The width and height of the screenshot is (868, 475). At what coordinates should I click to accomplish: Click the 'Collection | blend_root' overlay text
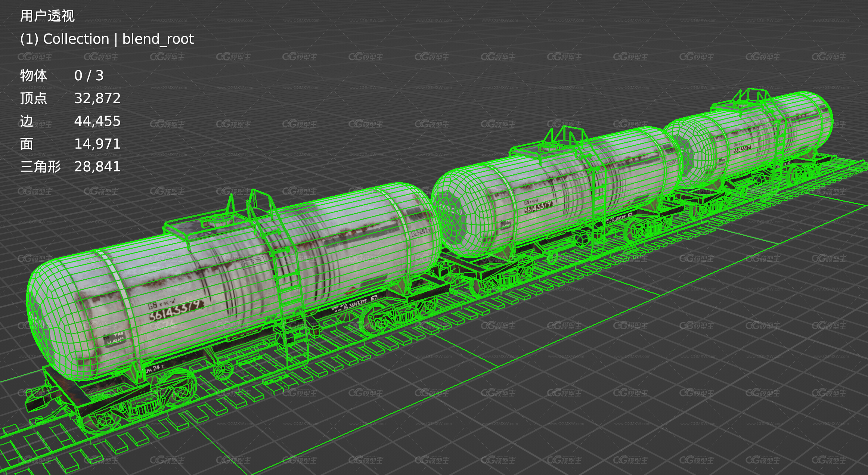point(118,39)
